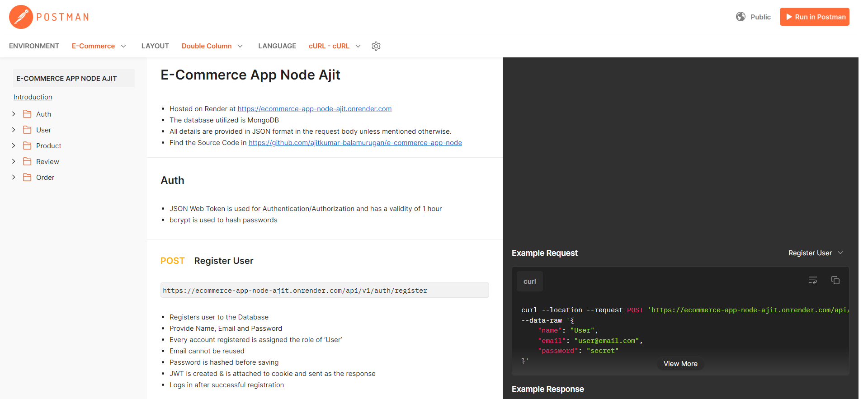Click the Public visibility label
This screenshot has height=399, width=868.
coord(760,17)
